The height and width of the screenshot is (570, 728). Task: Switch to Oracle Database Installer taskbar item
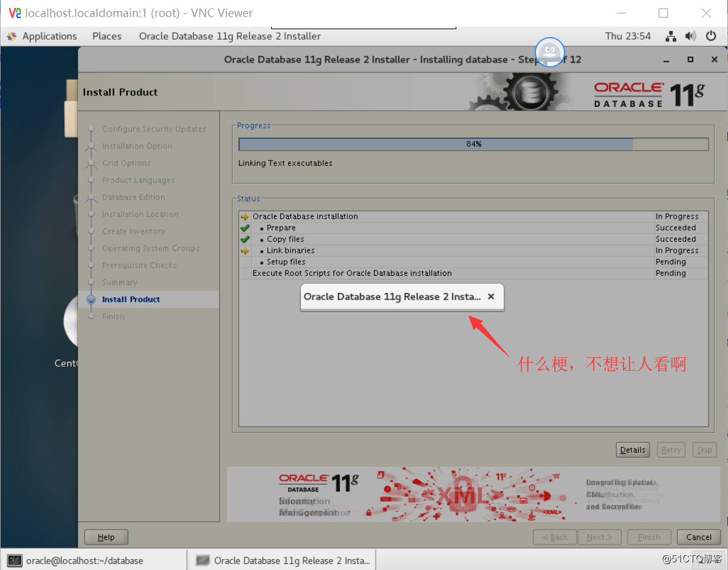coord(283,560)
